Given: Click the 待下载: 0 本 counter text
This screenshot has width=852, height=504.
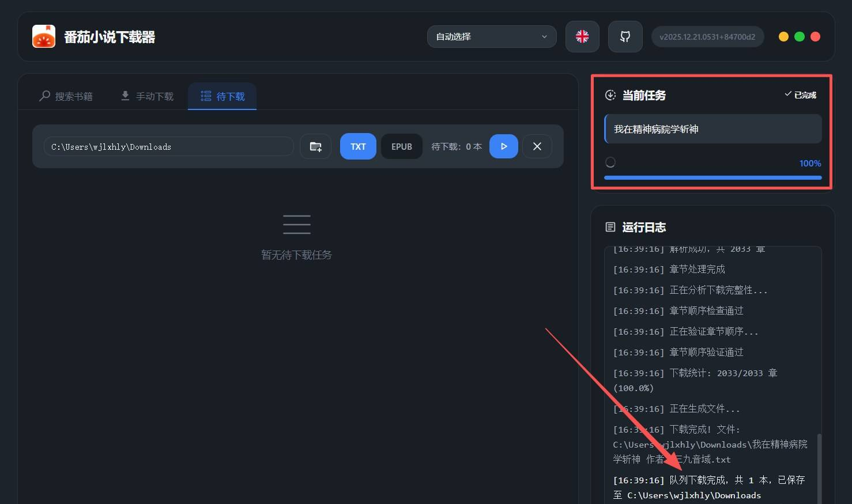Looking at the screenshot, I should [x=457, y=146].
